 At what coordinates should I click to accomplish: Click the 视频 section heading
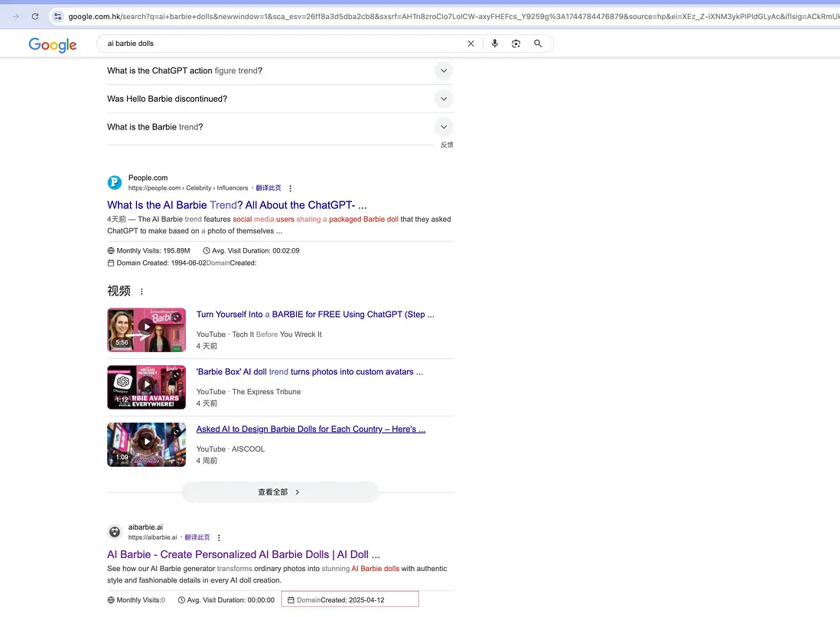click(119, 291)
